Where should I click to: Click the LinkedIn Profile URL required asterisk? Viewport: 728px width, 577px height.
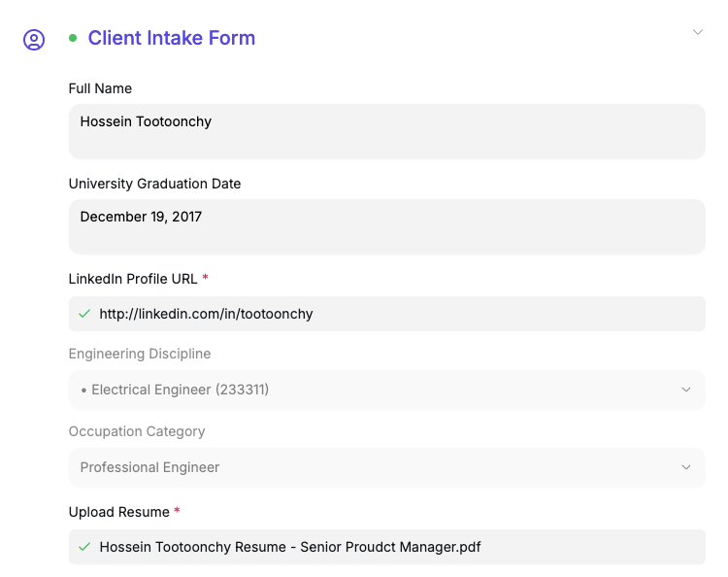(205, 278)
